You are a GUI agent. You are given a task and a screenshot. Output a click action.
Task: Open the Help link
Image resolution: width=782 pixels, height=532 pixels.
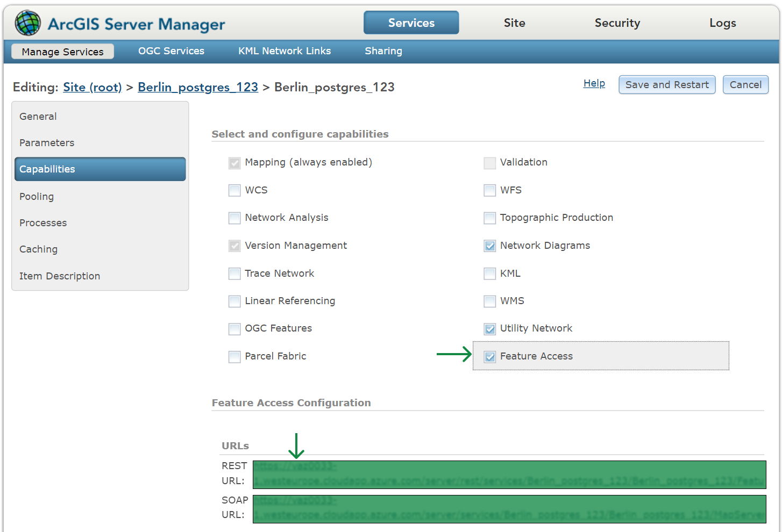coord(594,83)
